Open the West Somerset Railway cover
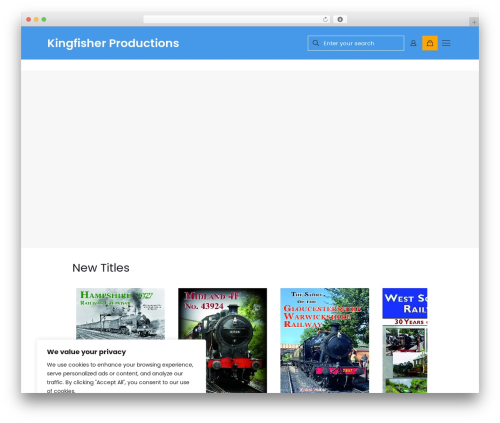This screenshot has width=500, height=423. pos(405,340)
